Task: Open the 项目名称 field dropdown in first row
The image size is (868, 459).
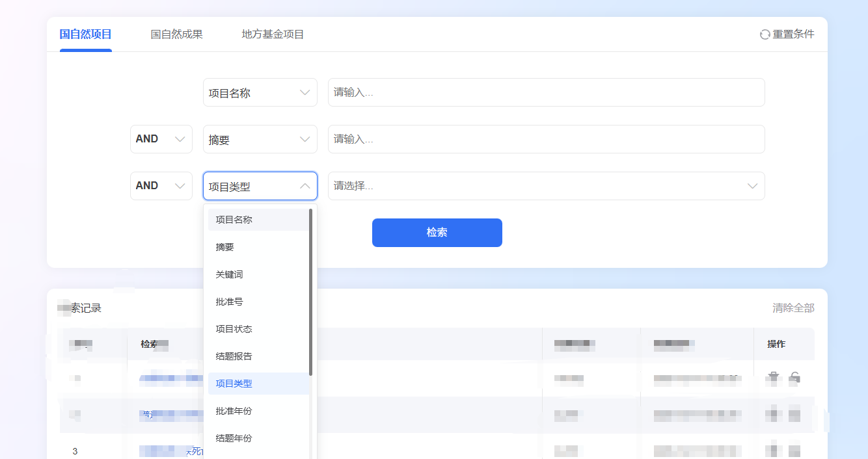Action: [x=260, y=92]
